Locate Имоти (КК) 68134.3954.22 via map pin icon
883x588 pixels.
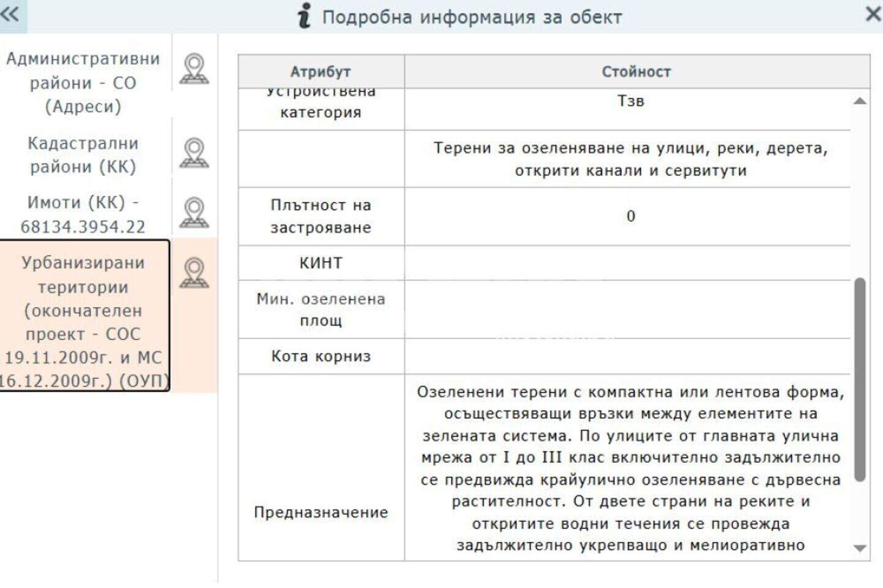[x=194, y=213]
